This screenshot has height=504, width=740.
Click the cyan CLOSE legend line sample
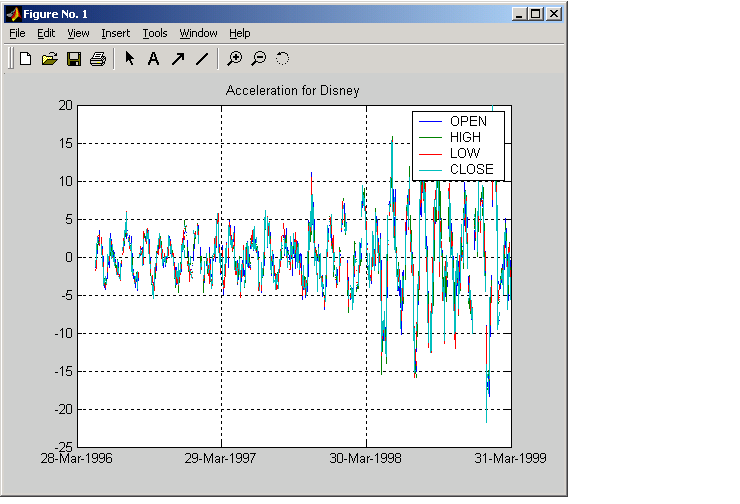[x=430, y=170]
